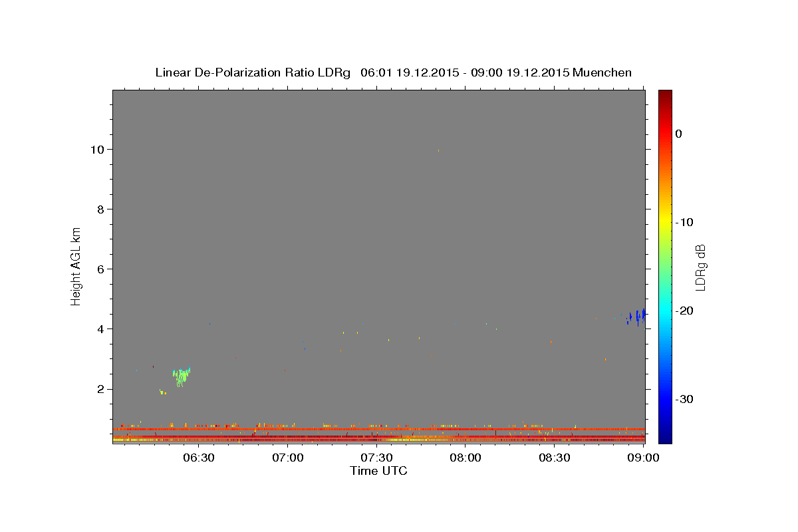Click the plot title 'Linear De-Polarization Ratio LDRg'
This screenshot has width=798, height=532.
[x=253, y=72]
